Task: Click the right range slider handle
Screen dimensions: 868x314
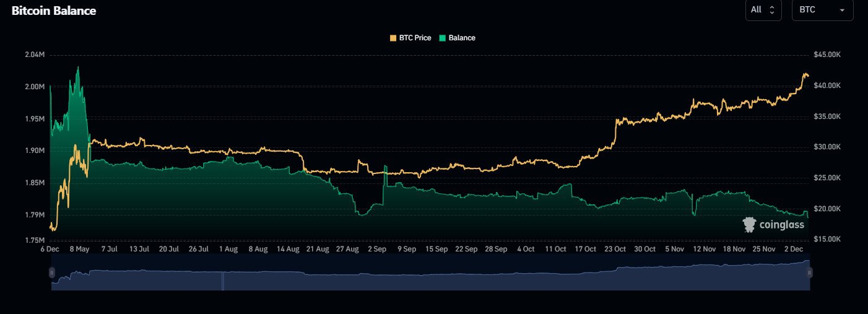Action: 809,272
